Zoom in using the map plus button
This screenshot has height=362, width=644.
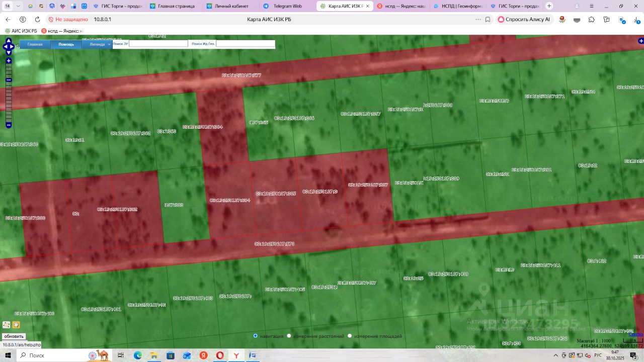(x=9, y=61)
